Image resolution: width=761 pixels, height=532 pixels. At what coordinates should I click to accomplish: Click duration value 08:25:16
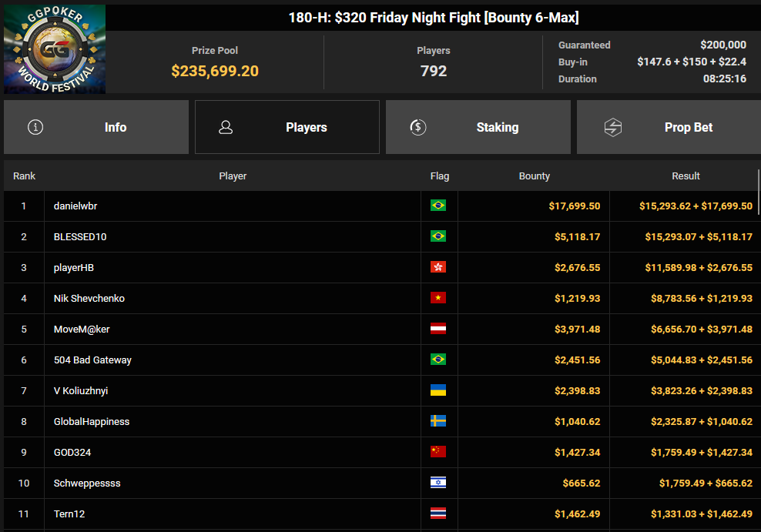(725, 79)
